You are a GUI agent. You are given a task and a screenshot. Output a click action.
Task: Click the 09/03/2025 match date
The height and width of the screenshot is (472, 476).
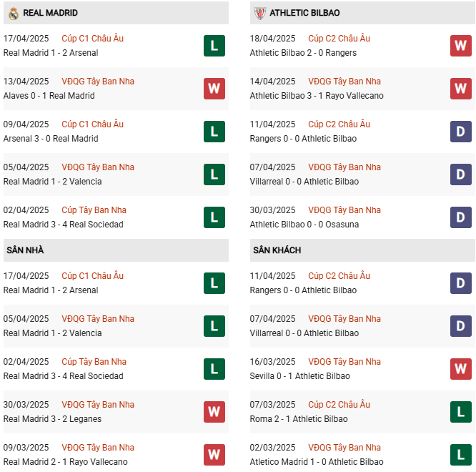point(26,448)
